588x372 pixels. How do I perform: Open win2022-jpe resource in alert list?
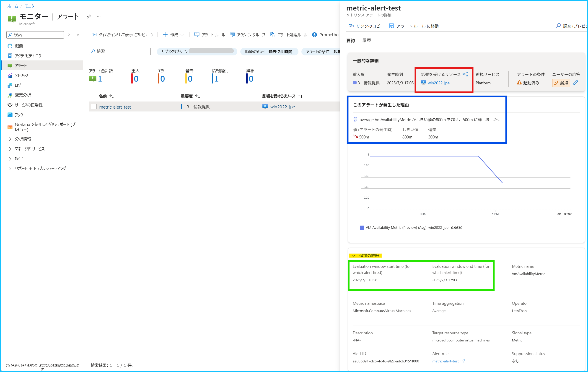[x=282, y=107]
